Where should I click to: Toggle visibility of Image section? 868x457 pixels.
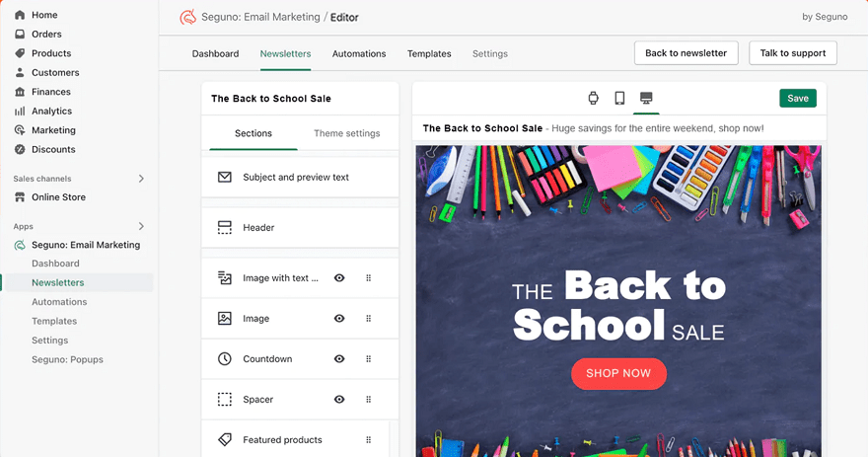tap(339, 319)
